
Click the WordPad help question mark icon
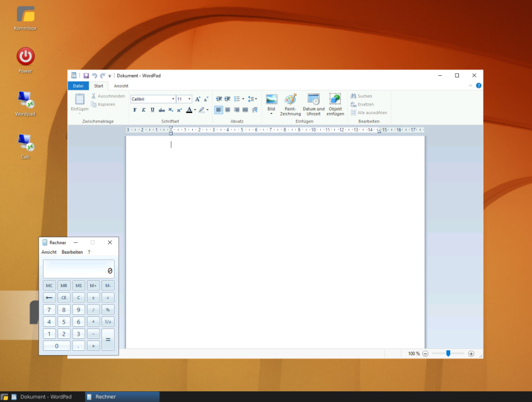tap(478, 86)
